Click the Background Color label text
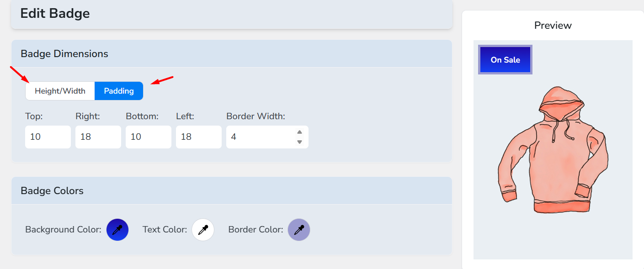 click(63, 230)
